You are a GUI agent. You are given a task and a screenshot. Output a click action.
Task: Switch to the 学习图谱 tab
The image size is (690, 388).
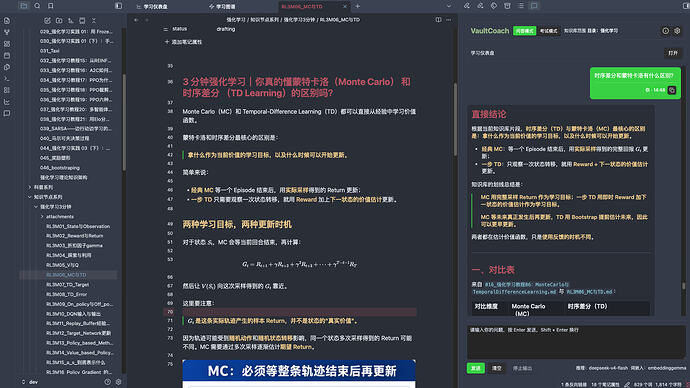coord(222,7)
